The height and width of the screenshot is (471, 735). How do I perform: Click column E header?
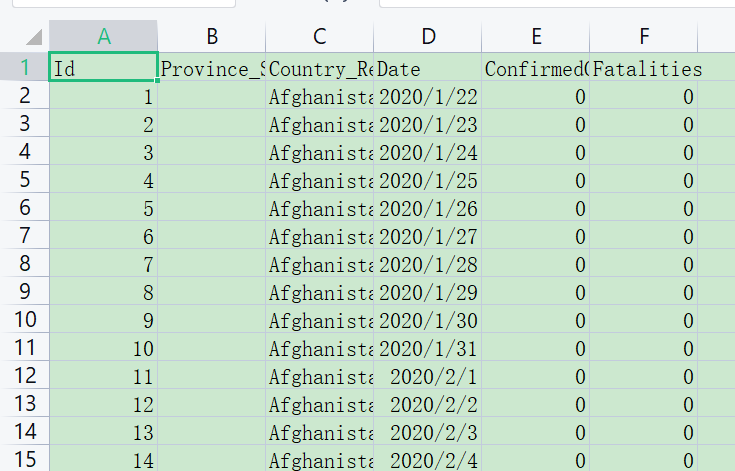click(x=536, y=37)
